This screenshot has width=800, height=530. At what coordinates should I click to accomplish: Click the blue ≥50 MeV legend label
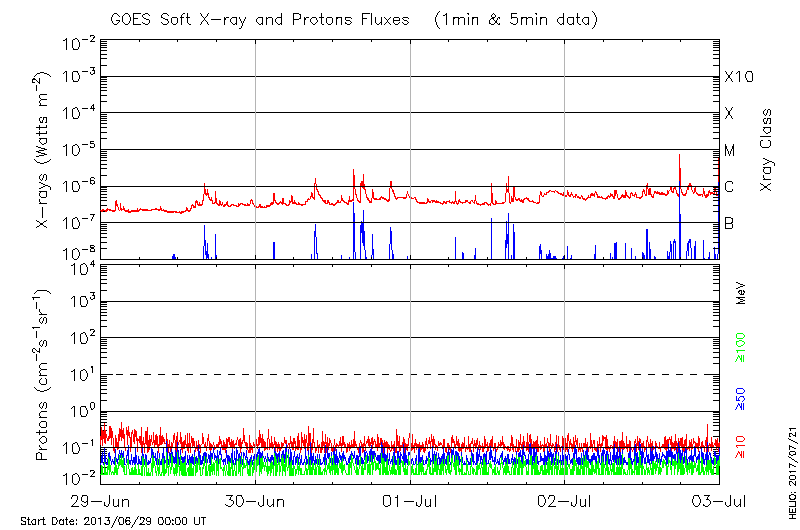click(x=742, y=399)
